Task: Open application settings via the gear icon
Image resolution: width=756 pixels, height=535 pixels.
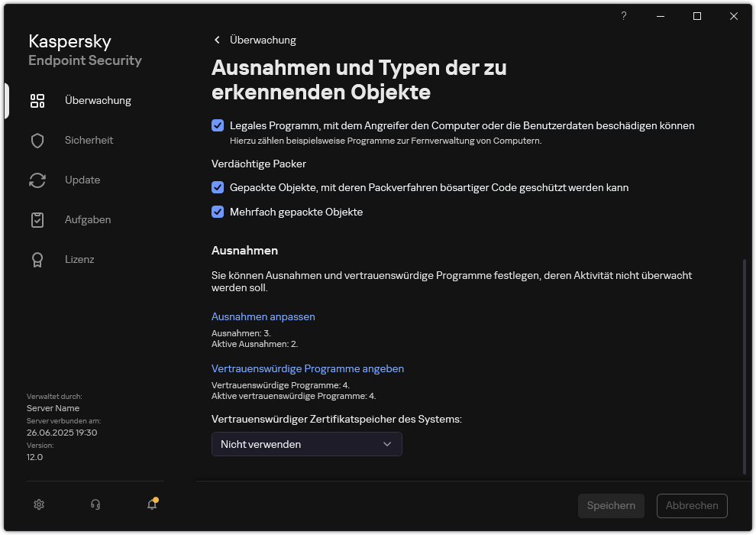Action: point(39,504)
